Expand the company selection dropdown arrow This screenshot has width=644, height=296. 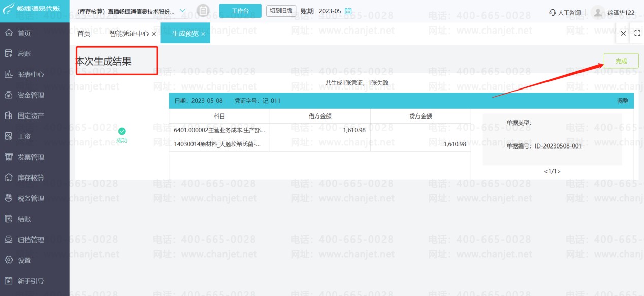point(183,11)
